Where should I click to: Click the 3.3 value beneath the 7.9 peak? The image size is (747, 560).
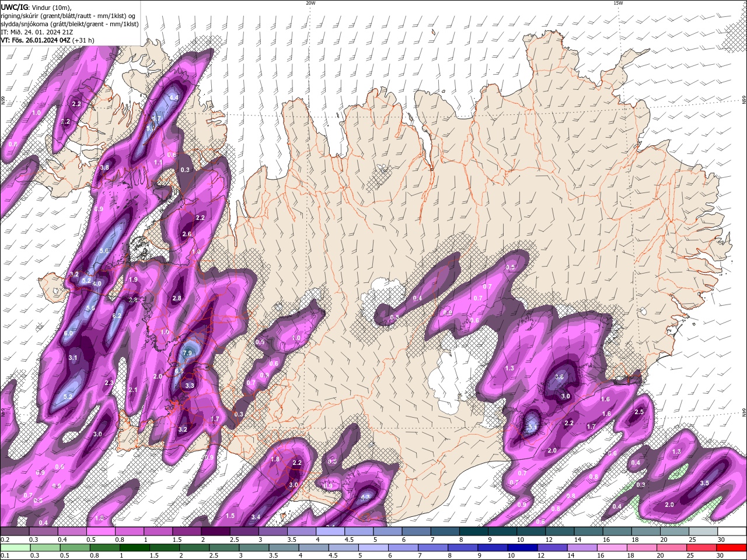[190, 386]
